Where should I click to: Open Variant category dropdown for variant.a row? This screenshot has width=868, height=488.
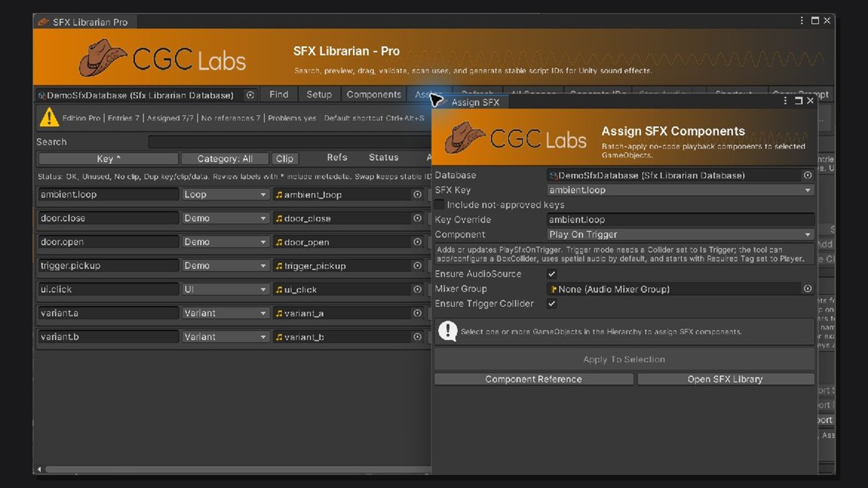tap(225, 313)
